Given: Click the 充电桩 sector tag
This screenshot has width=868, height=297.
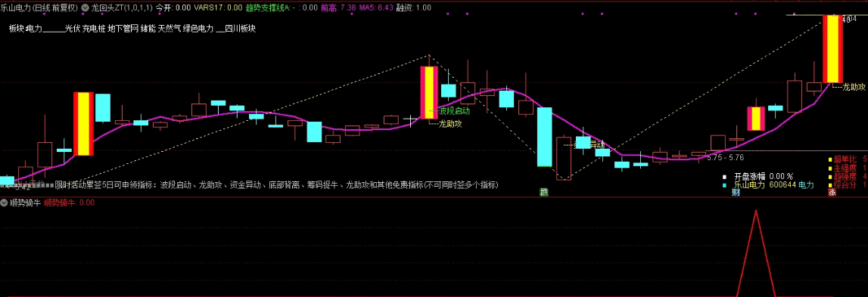Looking at the screenshot, I should (94, 29).
